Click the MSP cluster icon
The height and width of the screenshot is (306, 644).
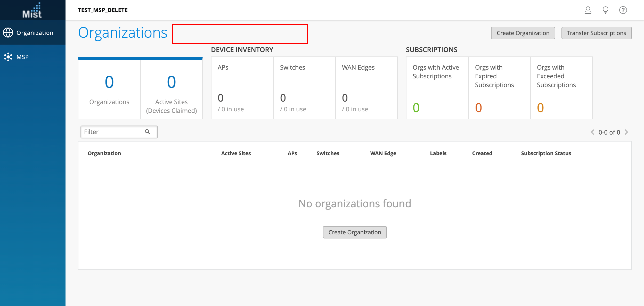point(8,57)
